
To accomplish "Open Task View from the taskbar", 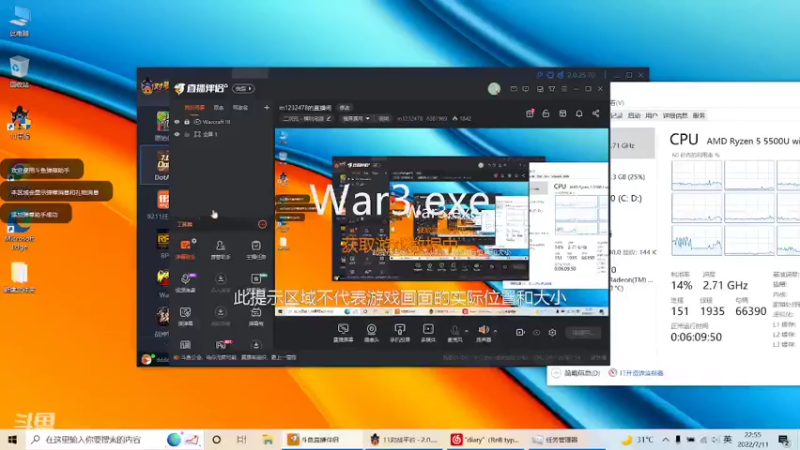I will 241,439.
